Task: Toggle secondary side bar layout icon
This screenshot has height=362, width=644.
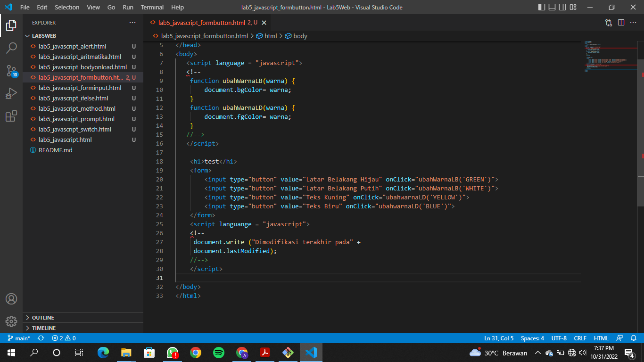Action: click(563, 7)
